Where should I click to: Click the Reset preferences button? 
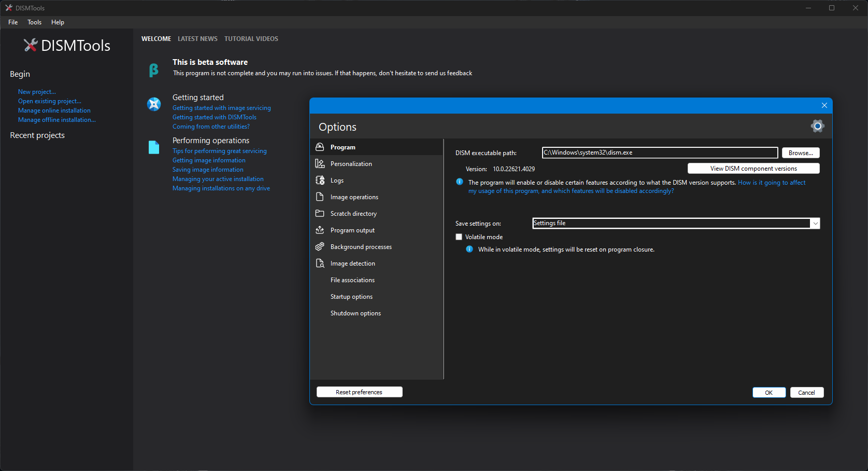click(359, 392)
